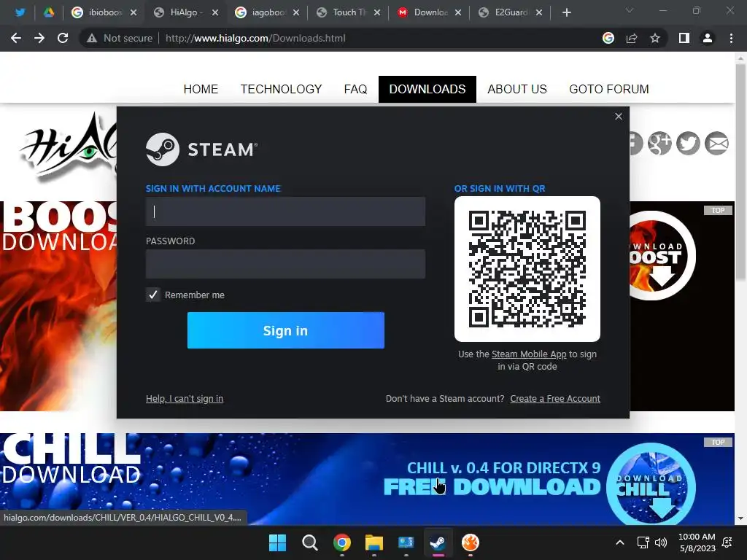
Task: Open the browser side panel icon
Action: click(684, 38)
